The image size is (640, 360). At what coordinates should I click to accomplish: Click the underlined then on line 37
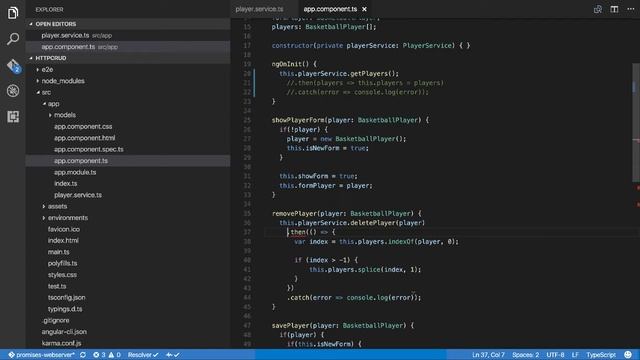tap(298, 232)
